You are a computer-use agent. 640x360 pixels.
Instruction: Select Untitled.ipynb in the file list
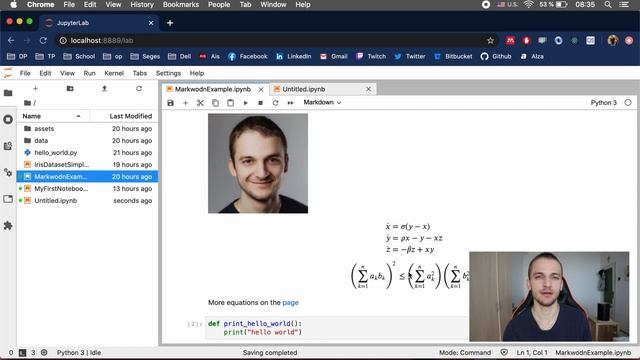87,201
